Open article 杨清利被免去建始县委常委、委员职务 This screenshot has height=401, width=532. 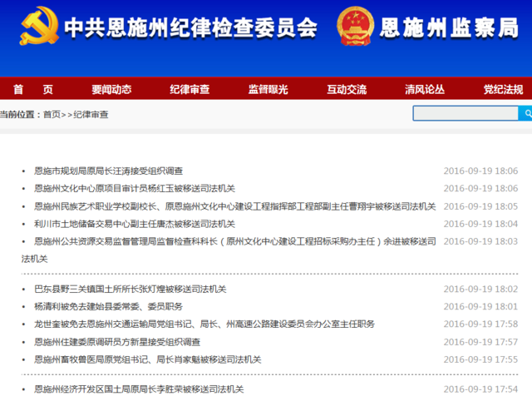pos(109,307)
